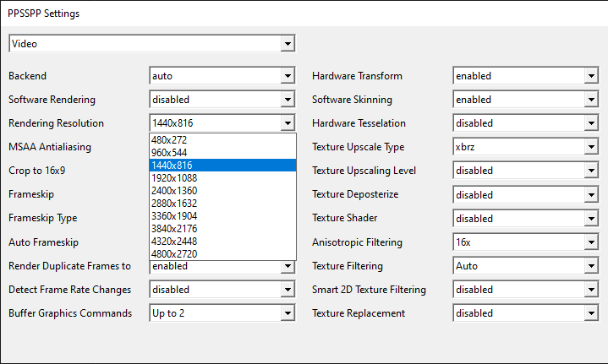Click the Texture Shader label

[345, 218]
